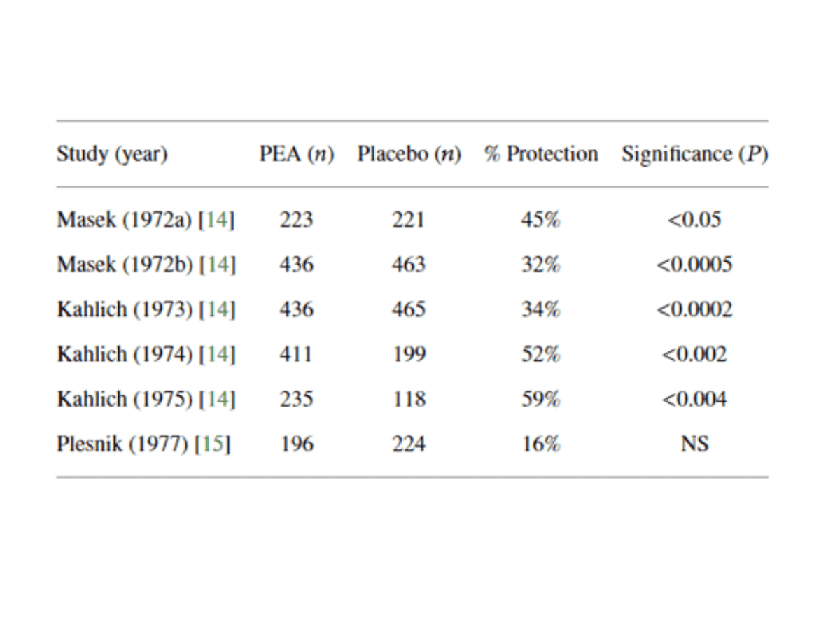Click the "Study (year)" column header
The image size is (840, 630).
pos(112,154)
